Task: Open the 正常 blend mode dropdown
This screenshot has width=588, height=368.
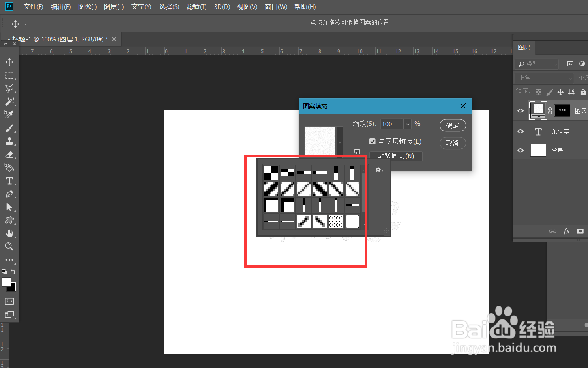Action: pos(544,77)
